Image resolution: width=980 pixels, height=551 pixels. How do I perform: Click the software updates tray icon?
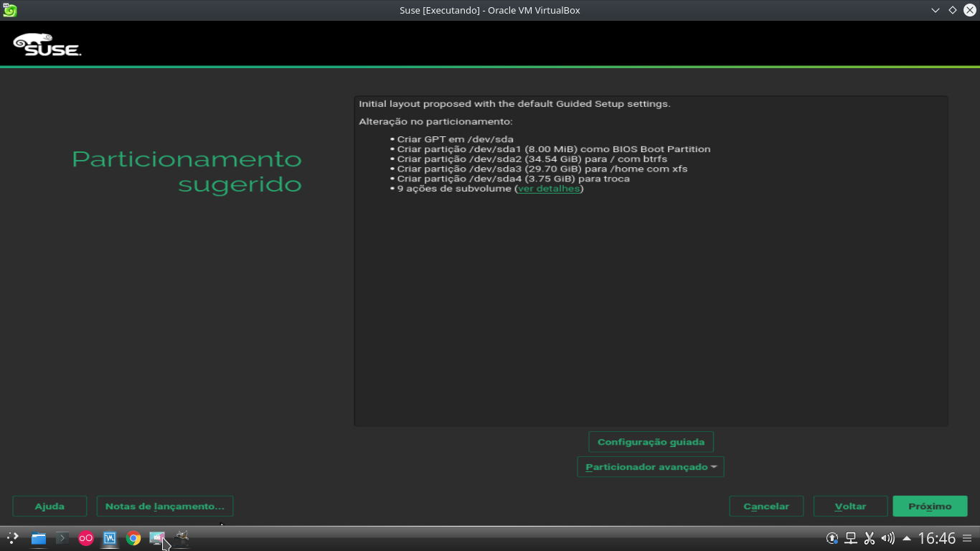(x=831, y=537)
